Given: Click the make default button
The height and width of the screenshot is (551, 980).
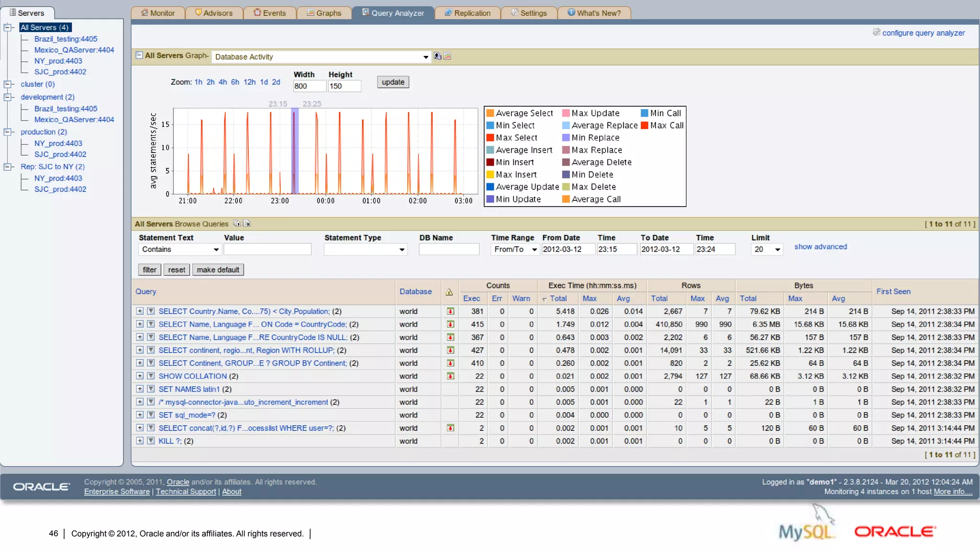Looking at the screenshot, I should 218,270.
